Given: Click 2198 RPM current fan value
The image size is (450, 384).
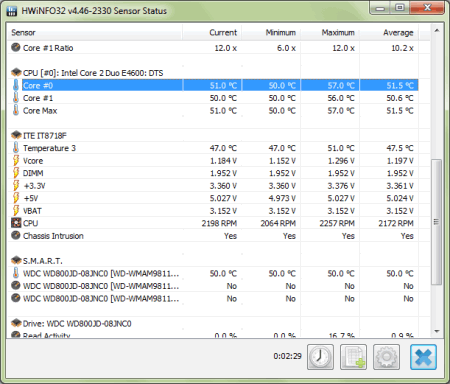Looking at the screenshot, I should click(219, 223).
